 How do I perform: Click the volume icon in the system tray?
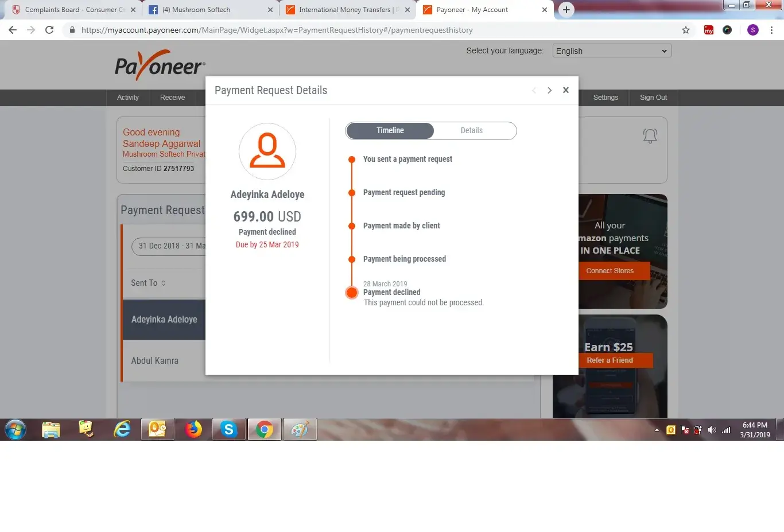pyautogui.click(x=712, y=430)
